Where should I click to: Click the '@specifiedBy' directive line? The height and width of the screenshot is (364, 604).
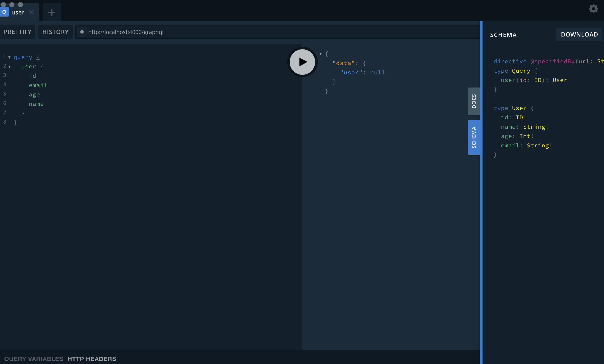(549, 61)
